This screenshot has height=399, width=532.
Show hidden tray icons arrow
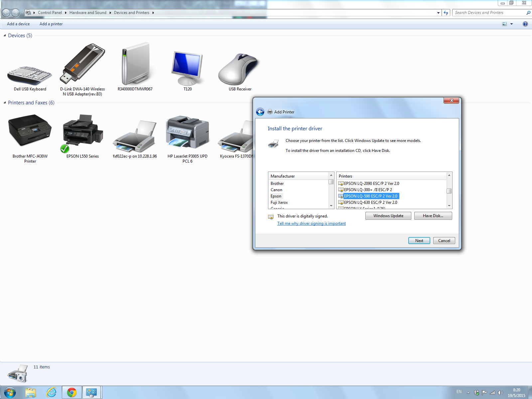[x=468, y=393]
